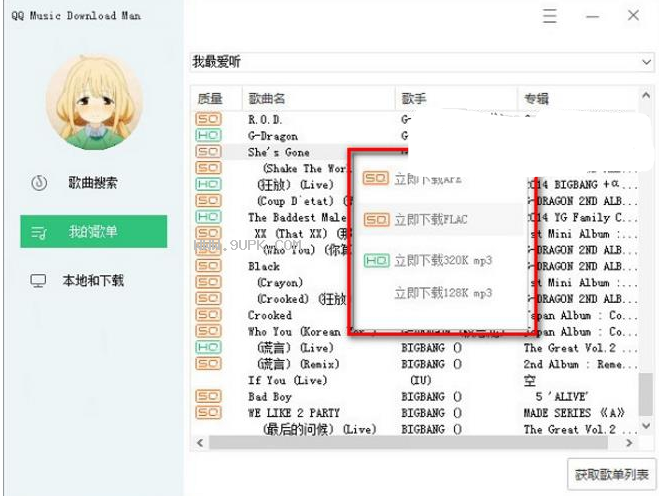Click the playlist icon in green tab
659x496 pixels.
click(39, 232)
